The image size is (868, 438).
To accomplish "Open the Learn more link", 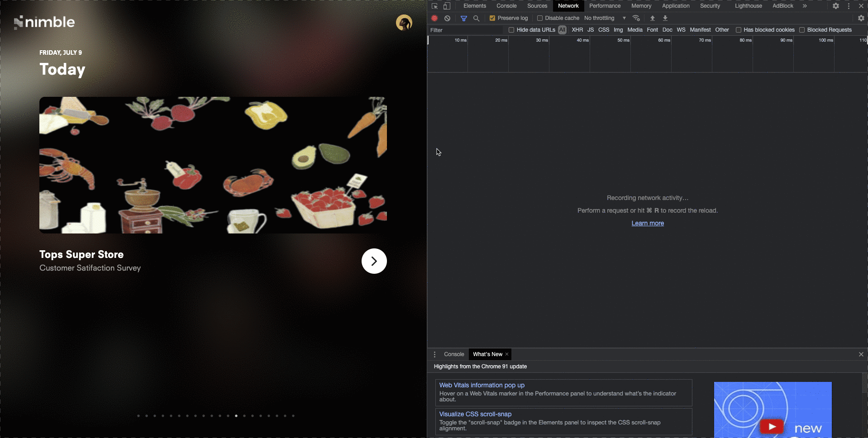I will point(648,223).
